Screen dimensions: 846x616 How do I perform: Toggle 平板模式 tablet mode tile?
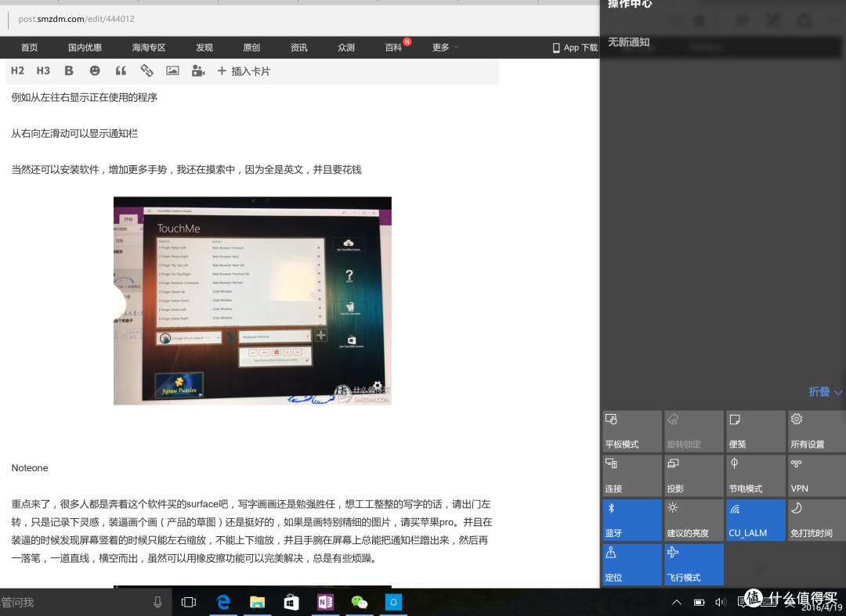click(x=632, y=431)
